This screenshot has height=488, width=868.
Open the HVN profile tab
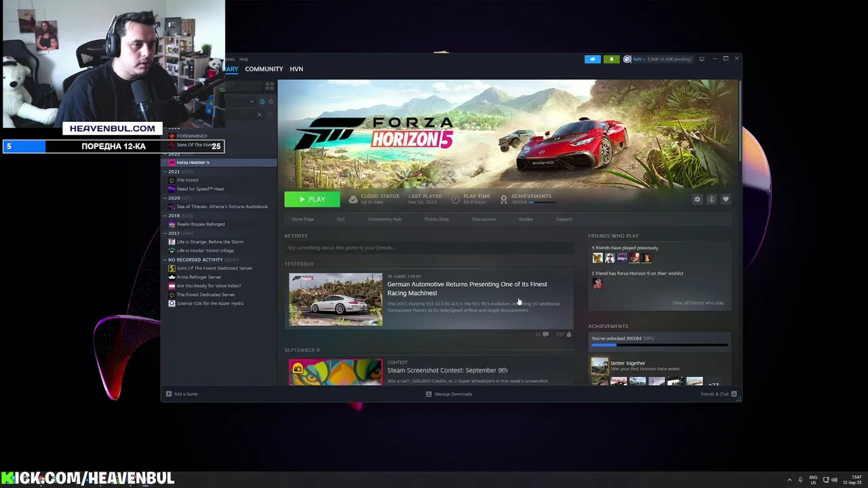pyautogui.click(x=296, y=69)
